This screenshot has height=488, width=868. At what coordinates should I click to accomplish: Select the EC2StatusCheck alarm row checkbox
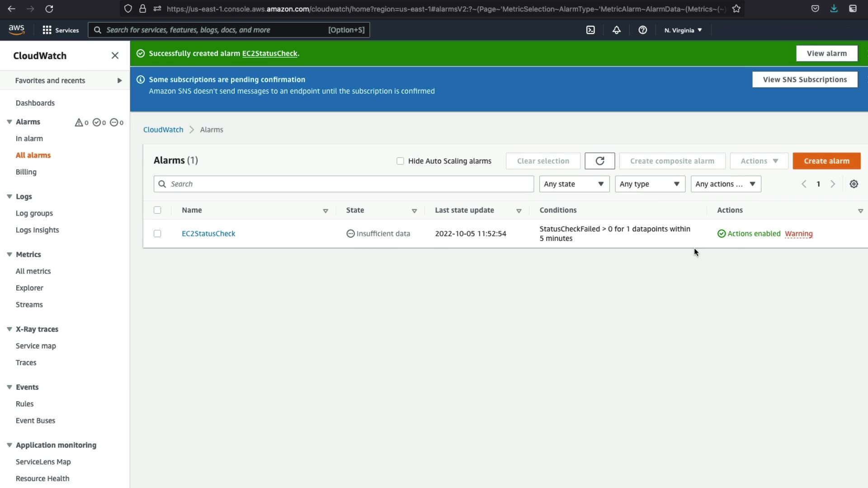157,234
